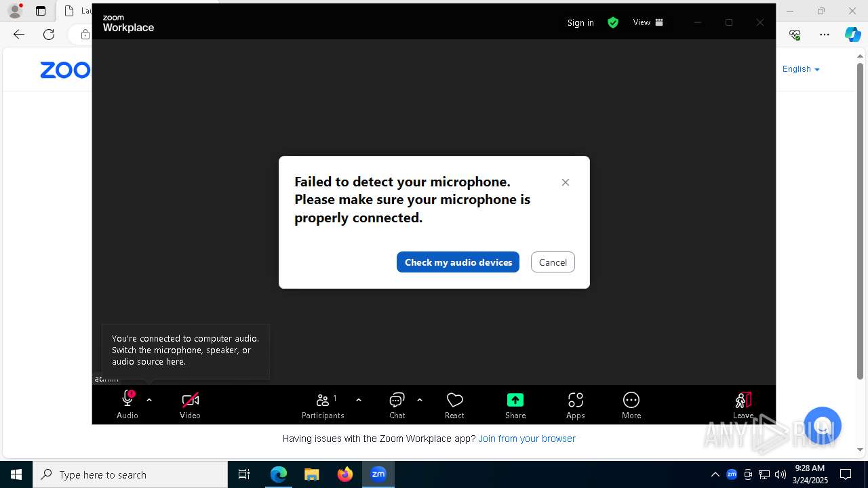
Task: Open React emoji reactions
Action: pos(454,405)
